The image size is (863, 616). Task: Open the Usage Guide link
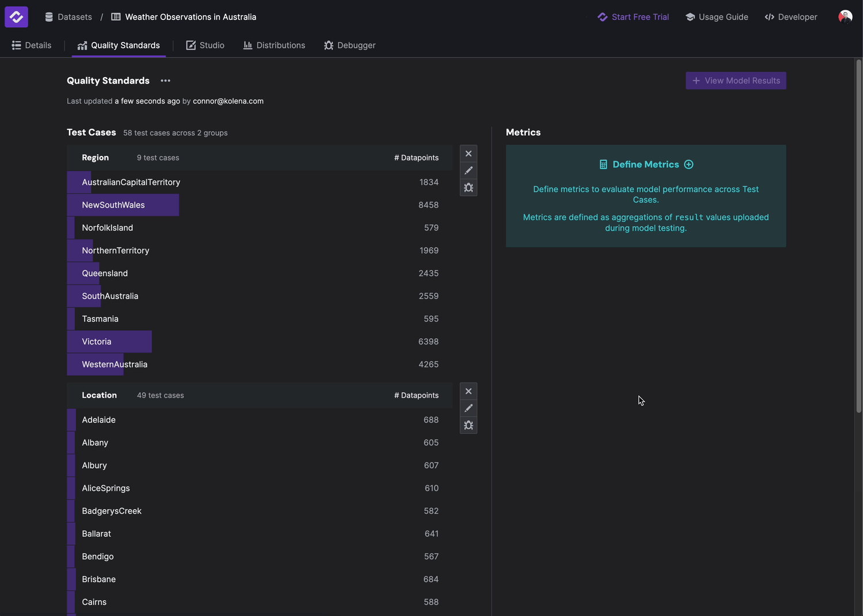point(717,17)
